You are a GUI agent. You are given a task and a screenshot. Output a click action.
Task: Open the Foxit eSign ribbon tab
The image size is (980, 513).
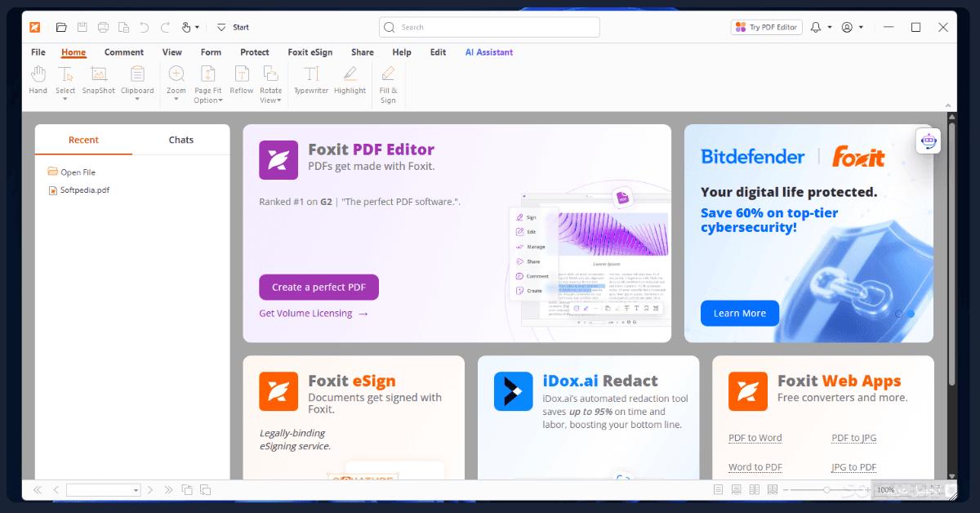(x=310, y=52)
